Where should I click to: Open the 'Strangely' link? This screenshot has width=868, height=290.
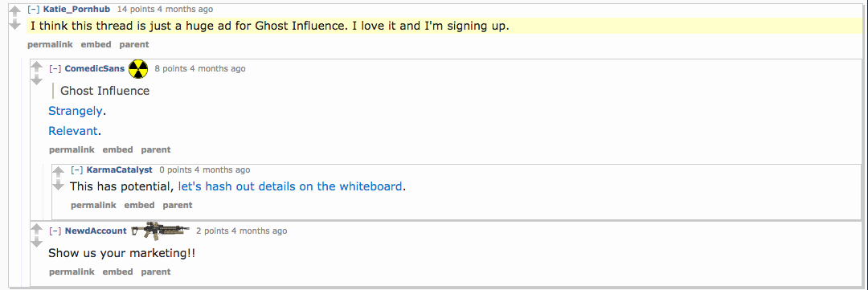(x=76, y=111)
